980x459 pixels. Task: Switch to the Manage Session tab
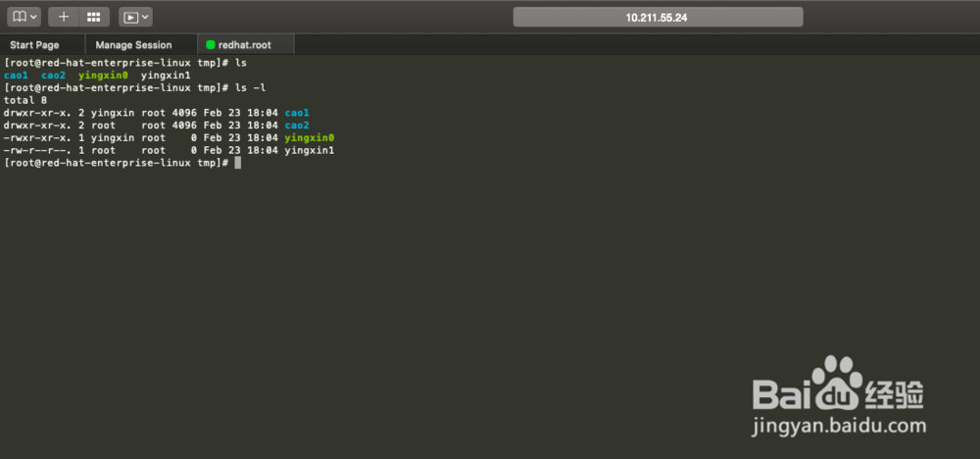(133, 45)
